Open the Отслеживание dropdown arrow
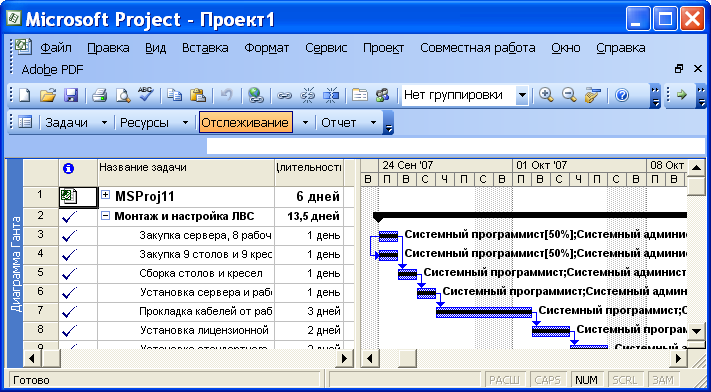This screenshot has width=711, height=392. click(x=305, y=122)
